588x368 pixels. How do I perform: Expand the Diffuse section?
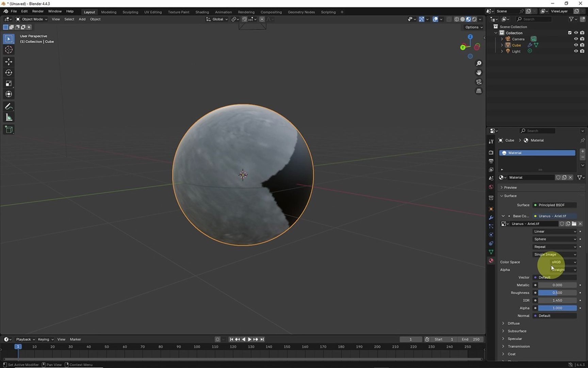pyautogui.click(x=513, y=323)
